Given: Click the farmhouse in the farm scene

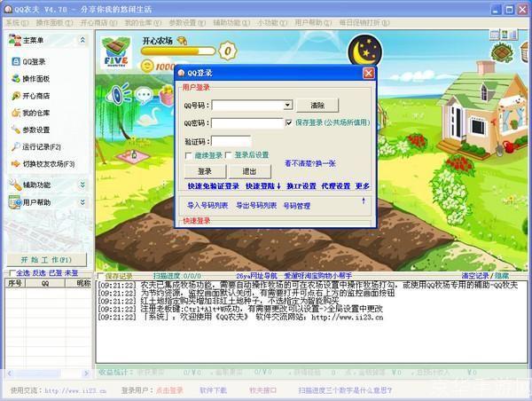Looking at the screenshot, I should point(481,108).
